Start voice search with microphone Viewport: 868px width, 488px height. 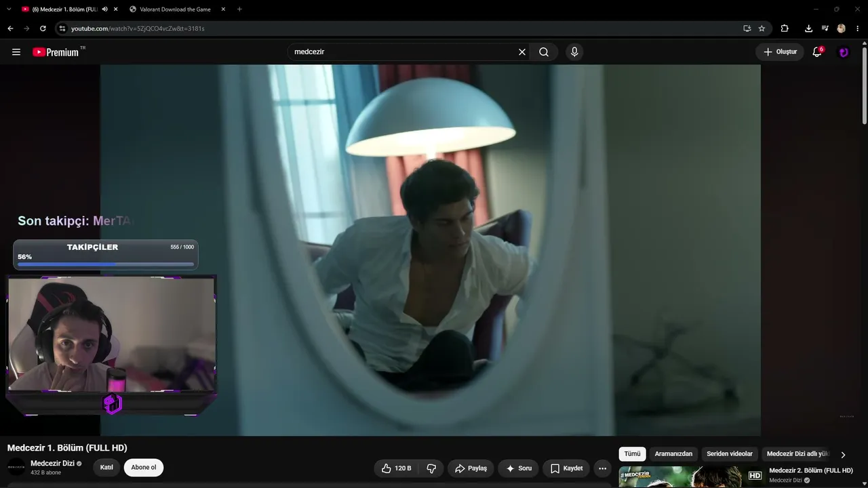click(x=574, y=52)
